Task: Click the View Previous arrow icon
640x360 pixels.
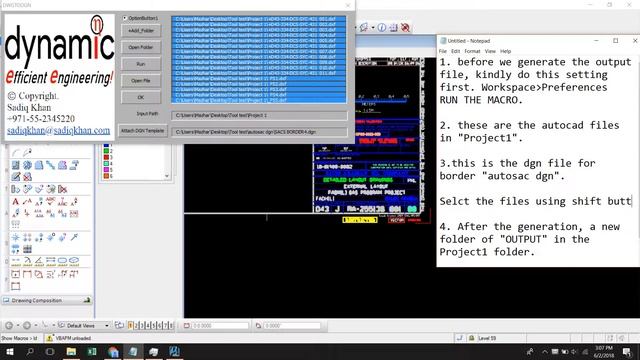Action: [9, 325]
